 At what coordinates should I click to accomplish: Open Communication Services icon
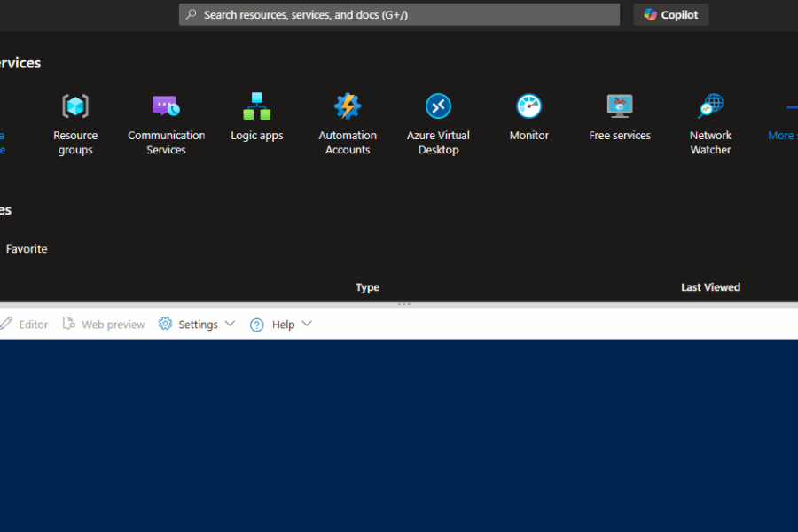coord(166,106)
